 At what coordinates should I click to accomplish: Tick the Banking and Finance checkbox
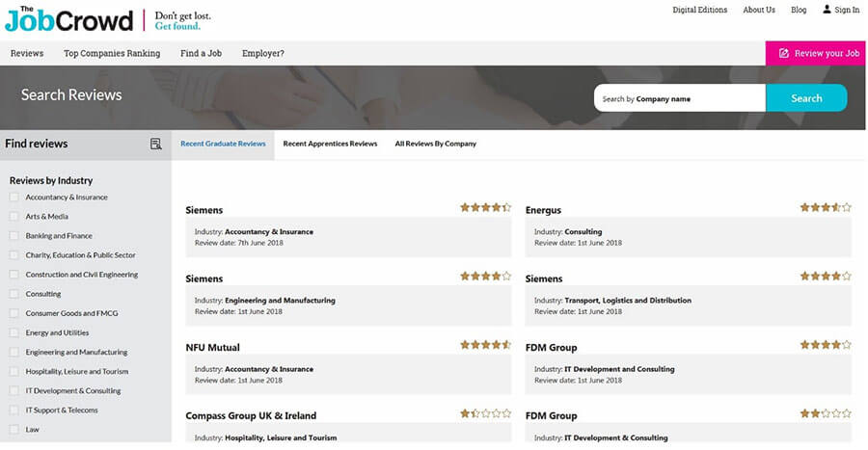pos(14,236)
